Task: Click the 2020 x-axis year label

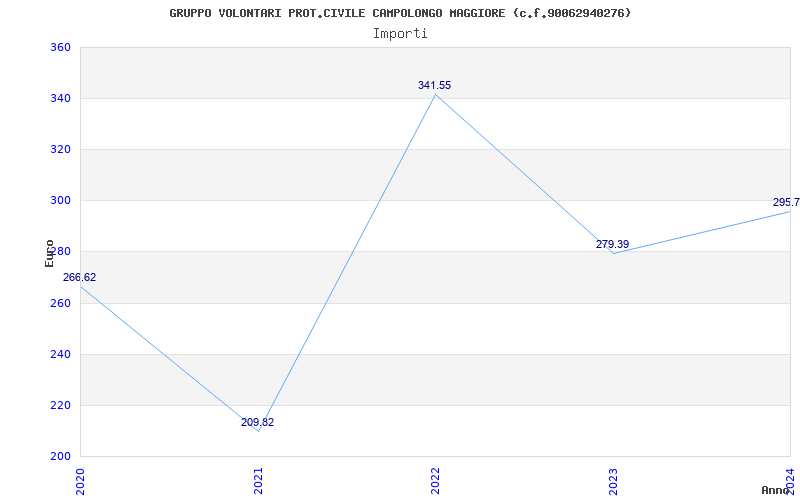Action: (x=81, y=481)
